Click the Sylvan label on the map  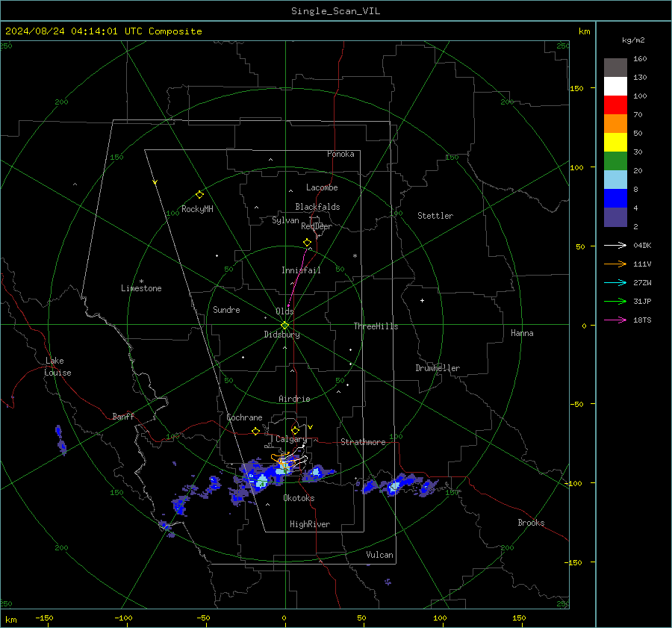[285, 220]
